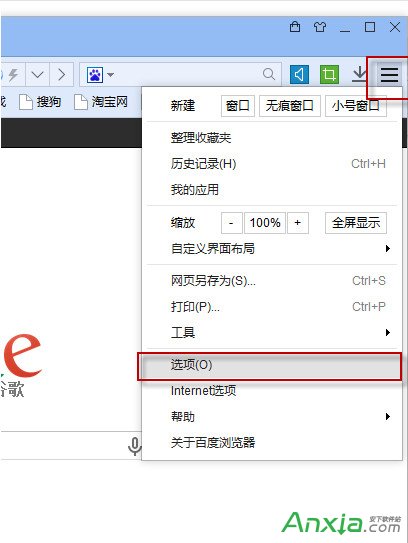Select 关于百度浏览器 menu item
The image size is (408, 543).
point(272,442)
